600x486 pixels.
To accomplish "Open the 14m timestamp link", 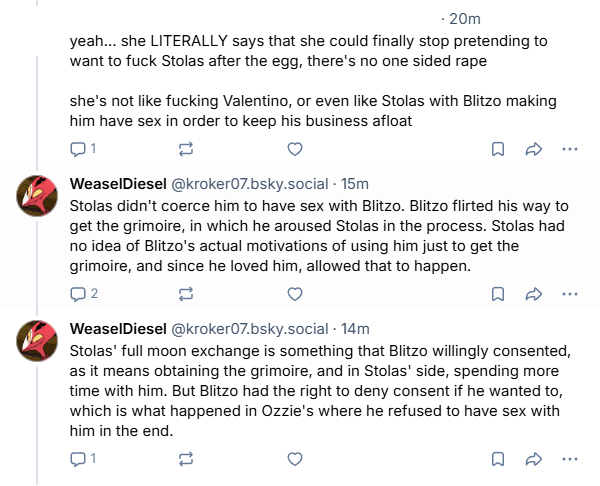I will pyautogui.click(x=356, y=329).
